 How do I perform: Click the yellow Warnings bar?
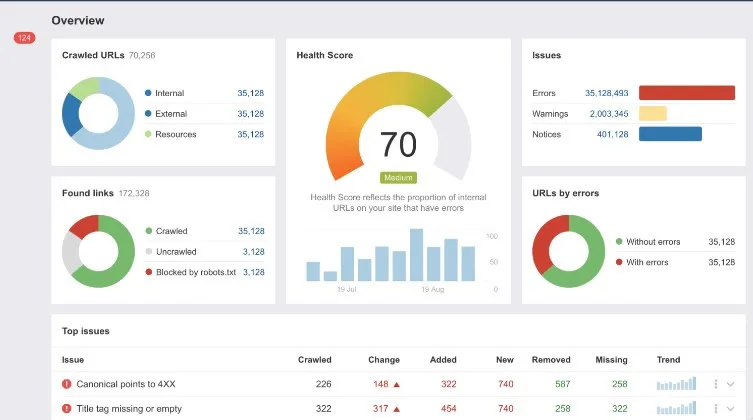[653, 113]
